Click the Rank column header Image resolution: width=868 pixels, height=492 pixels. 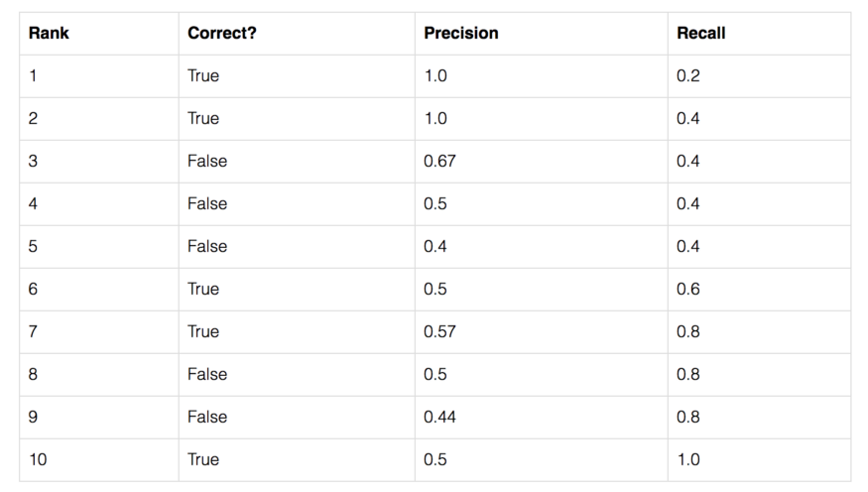coord(49,33)
